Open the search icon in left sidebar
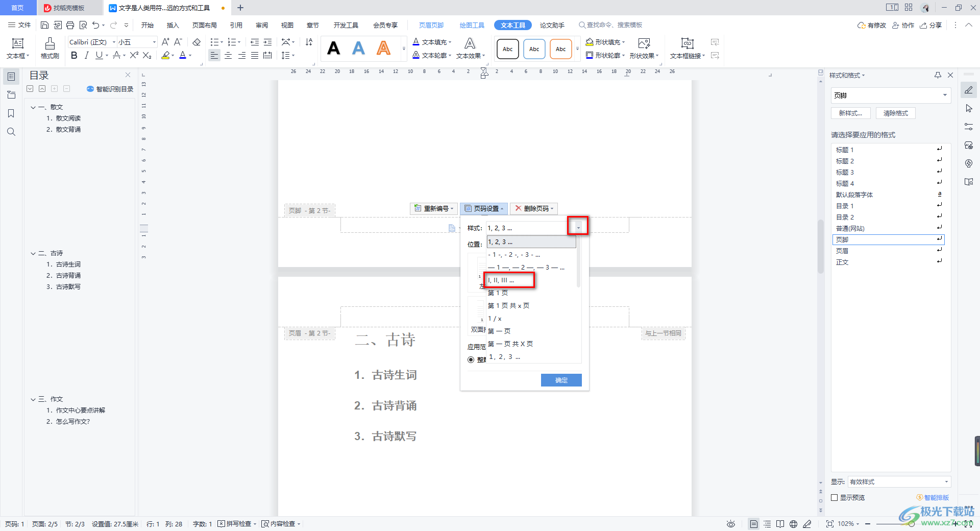980x531 pixels. pos(11,132)
